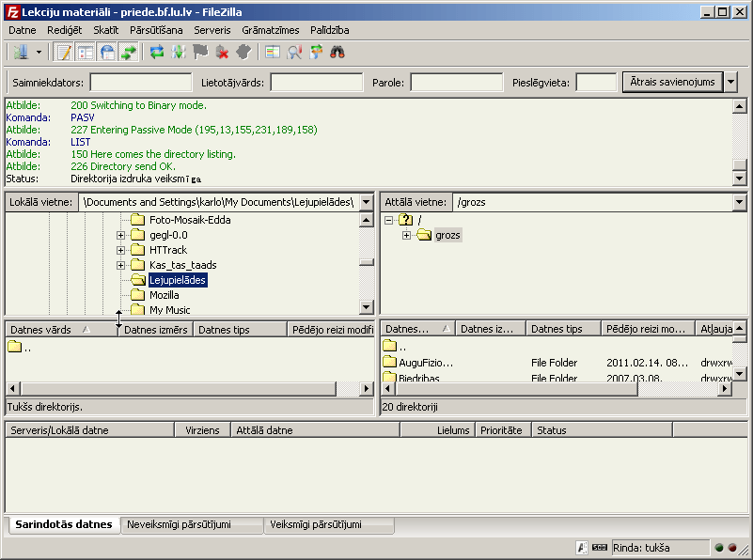
Task: Click local tree vertical scrollbar thumb
Action: tap(366, 262)
